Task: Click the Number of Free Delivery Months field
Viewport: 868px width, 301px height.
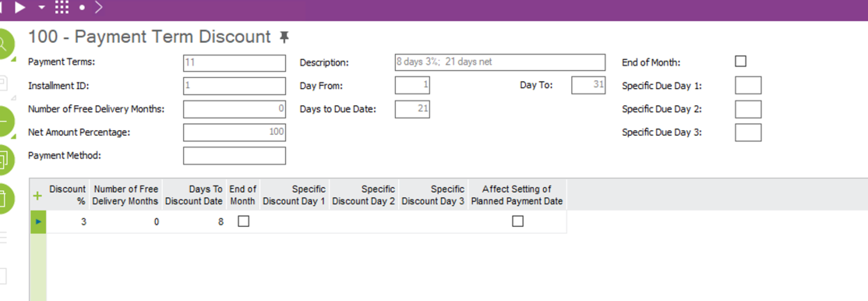Action: pyautogui.click(x=235, y=109)
